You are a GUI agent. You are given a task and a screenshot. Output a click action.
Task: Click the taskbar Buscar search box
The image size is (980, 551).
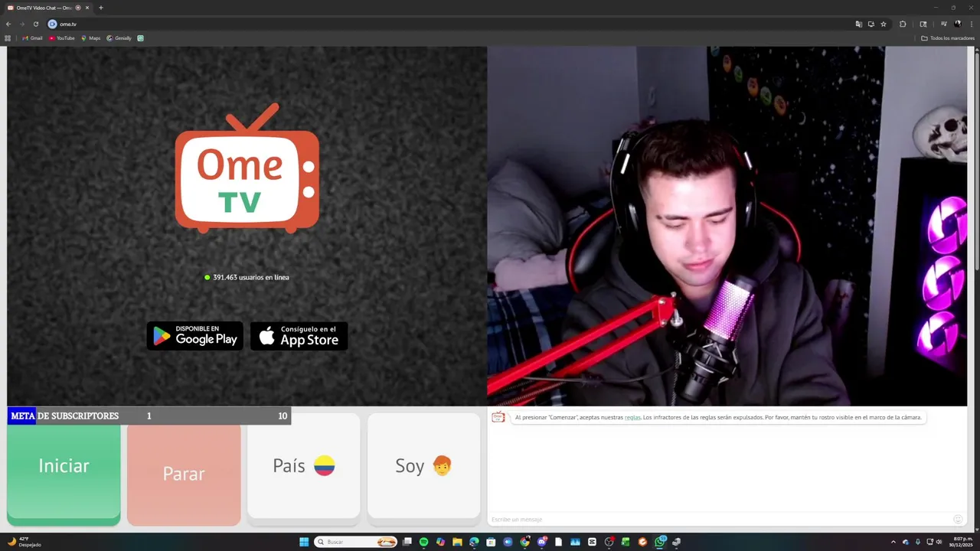click(355, 542)
